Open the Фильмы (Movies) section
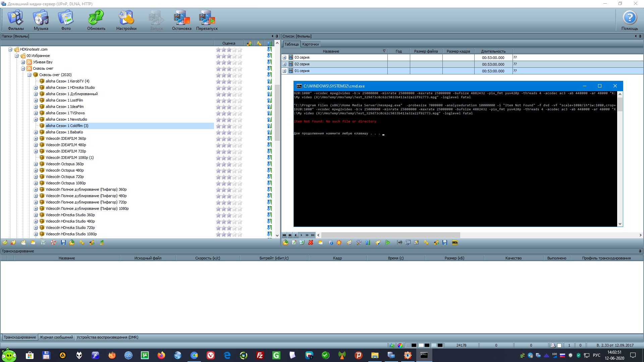 15,20
